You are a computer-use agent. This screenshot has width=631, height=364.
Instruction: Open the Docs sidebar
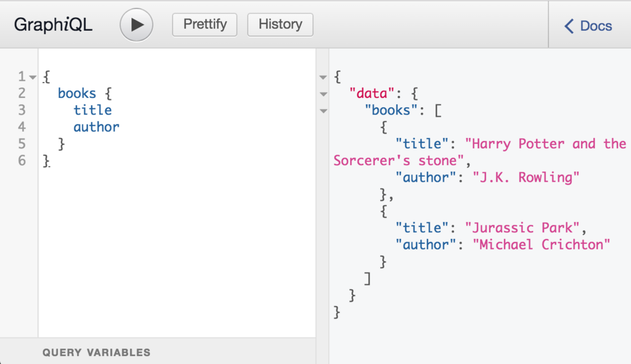(588, 26)
